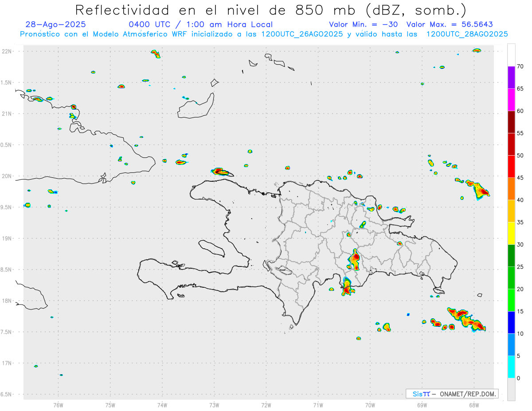This screenshot has height=411, width=532.
Task: Click the latitude label '17N'
Action: pyautogui.click(x=7, y=363)
